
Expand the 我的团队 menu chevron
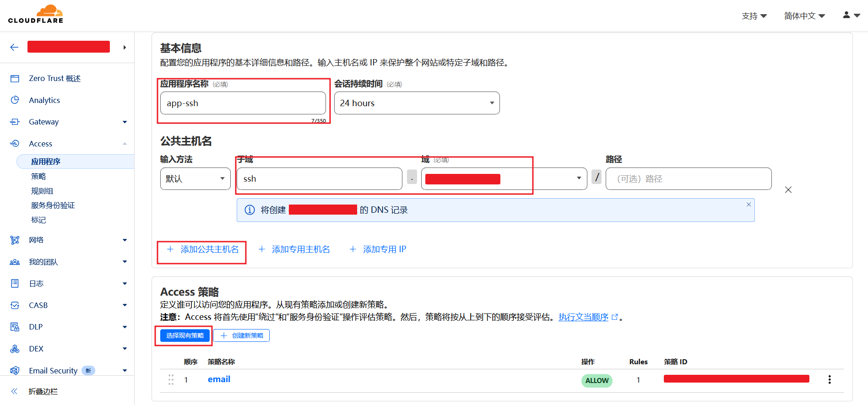[125, 262]
